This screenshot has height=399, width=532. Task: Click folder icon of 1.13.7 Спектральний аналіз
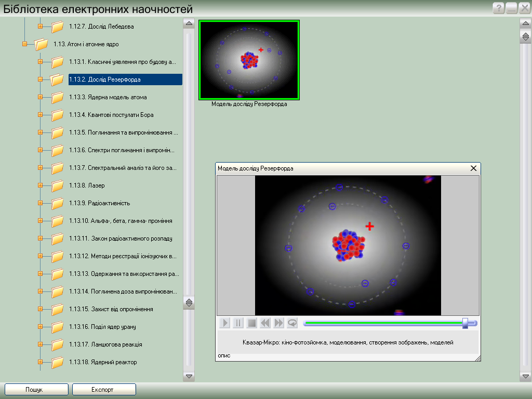click(57, 168)
